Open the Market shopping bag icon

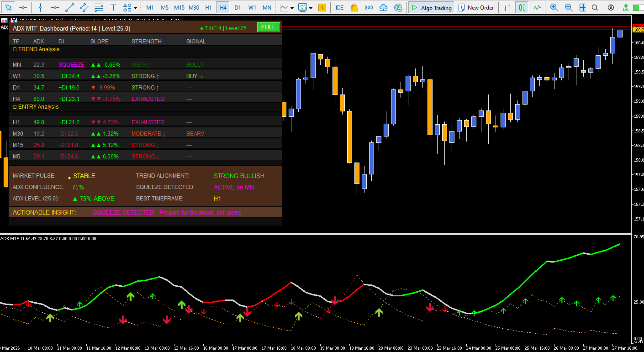click(354, 7)
